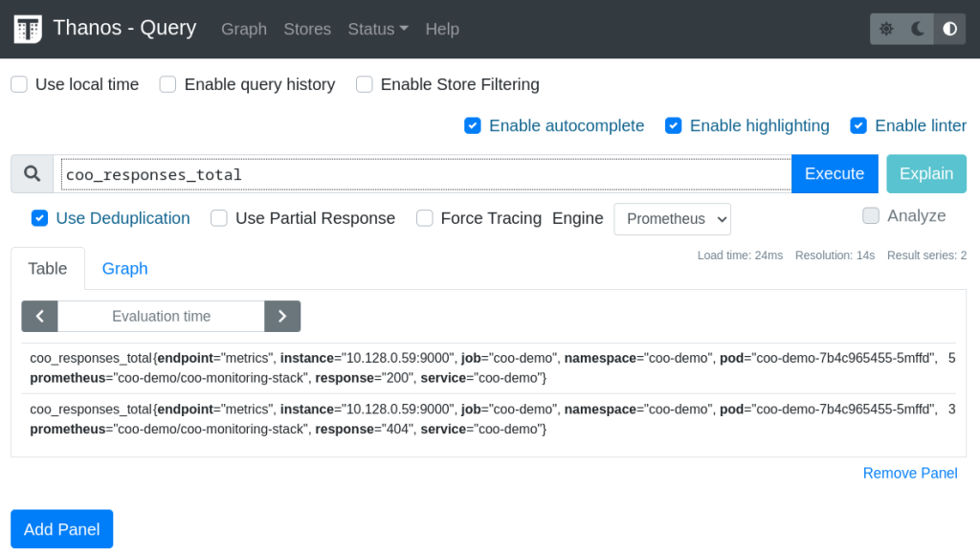Click the Execute button
This screenshot has height=555, width=980.
(x=835, y=174)
